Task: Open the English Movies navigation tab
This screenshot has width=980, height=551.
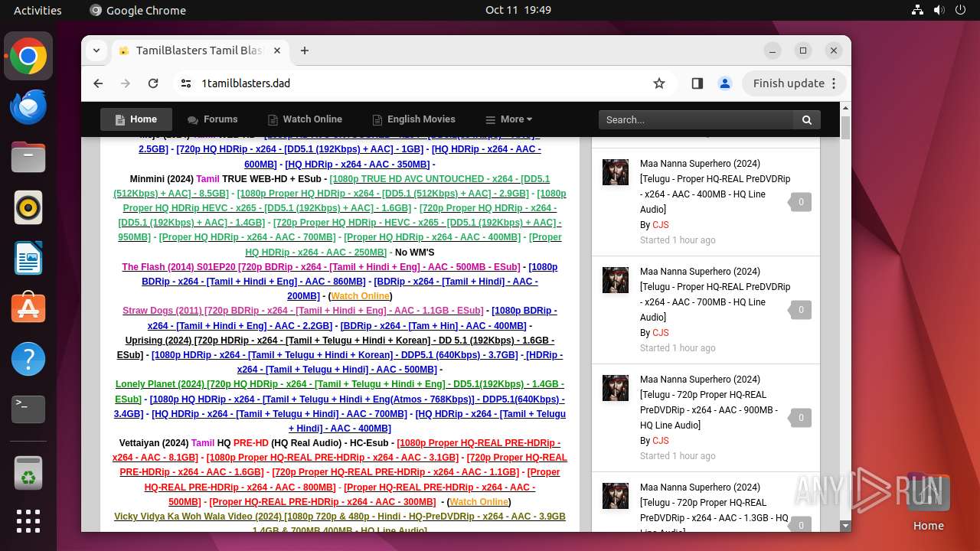Action: [413, 119]
